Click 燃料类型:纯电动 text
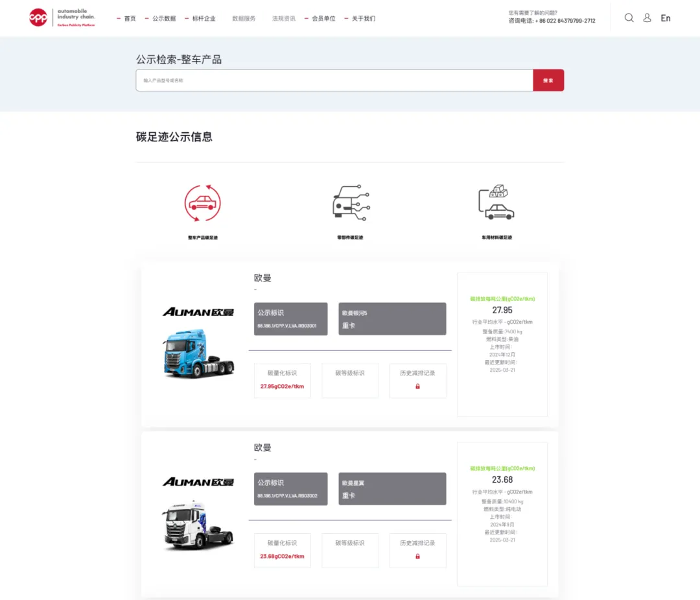The height and width of the screenshot is (600, 700). tap(502, 509)
